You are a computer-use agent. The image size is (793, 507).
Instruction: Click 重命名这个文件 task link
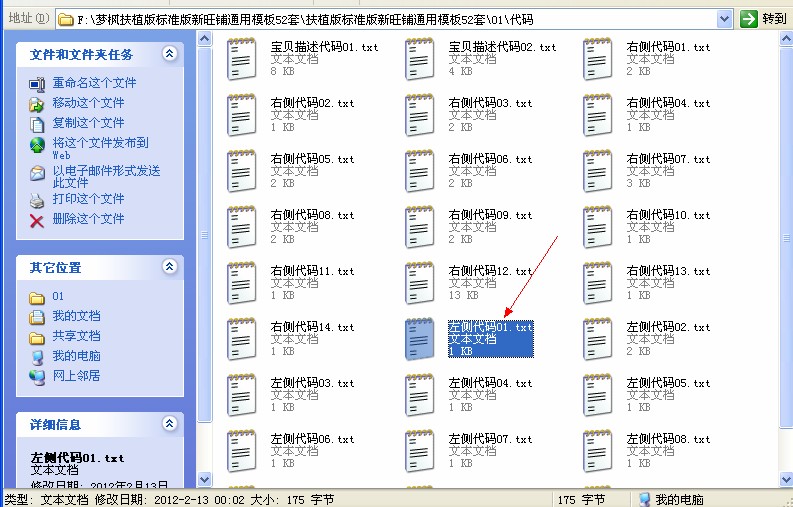(x=95, y=82)
